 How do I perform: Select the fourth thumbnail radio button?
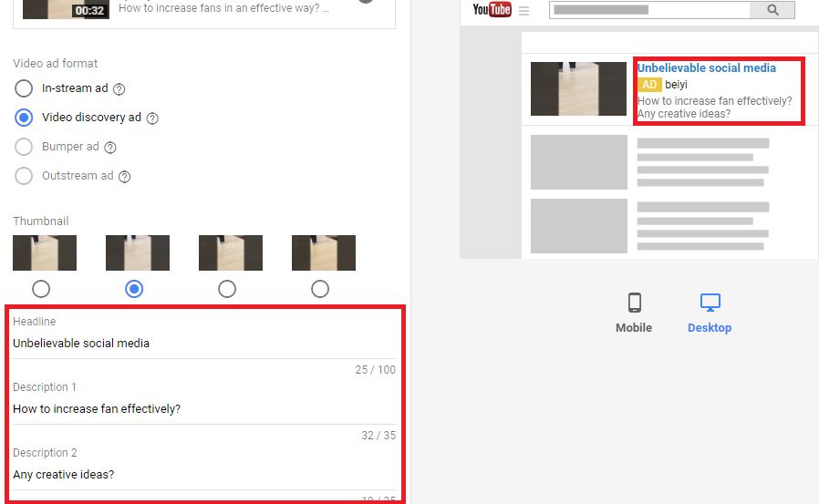point(319,289)
